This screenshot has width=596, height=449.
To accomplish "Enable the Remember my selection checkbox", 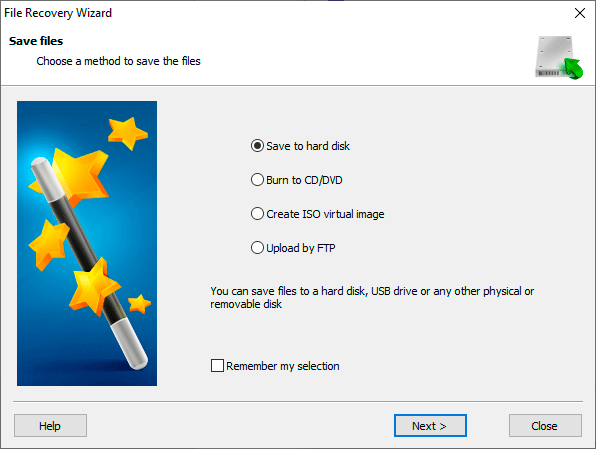I will [217, 365].
